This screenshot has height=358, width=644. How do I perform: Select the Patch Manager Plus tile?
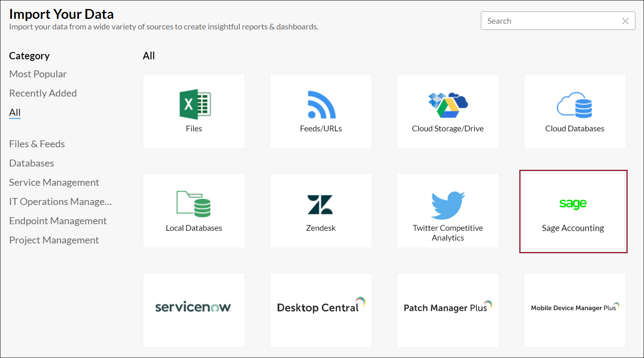click(448, 310)
